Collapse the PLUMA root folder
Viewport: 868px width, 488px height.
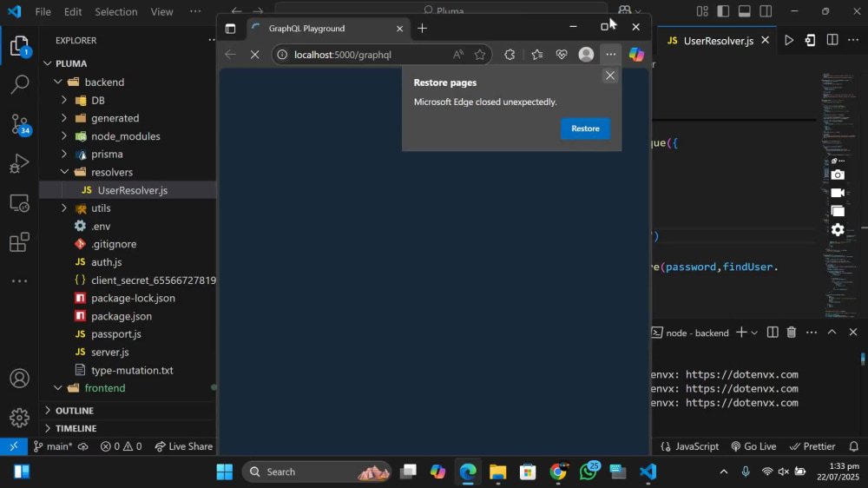(48, 63)
